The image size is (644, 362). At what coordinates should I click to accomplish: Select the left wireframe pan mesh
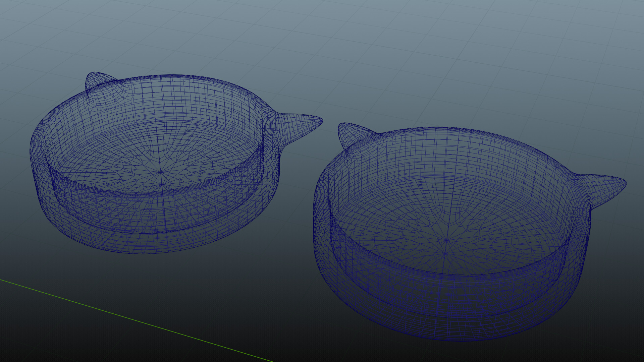point(101,141)
